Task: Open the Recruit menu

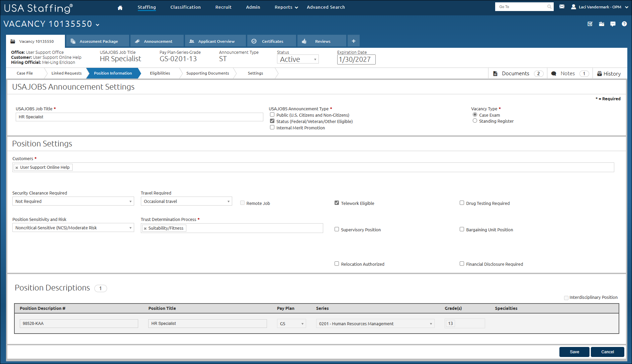Action: pyautogui.click(x=223, y=7)
